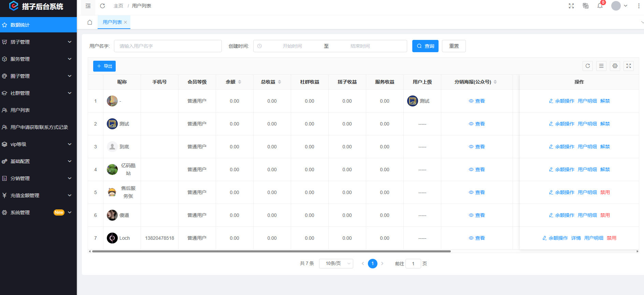Open the notifications bell

click(x=600, y=6)
